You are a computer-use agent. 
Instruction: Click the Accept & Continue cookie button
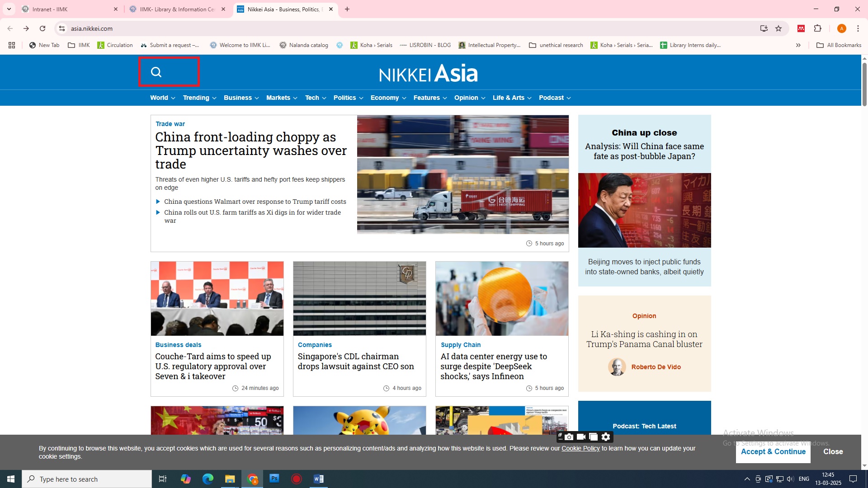773,451
